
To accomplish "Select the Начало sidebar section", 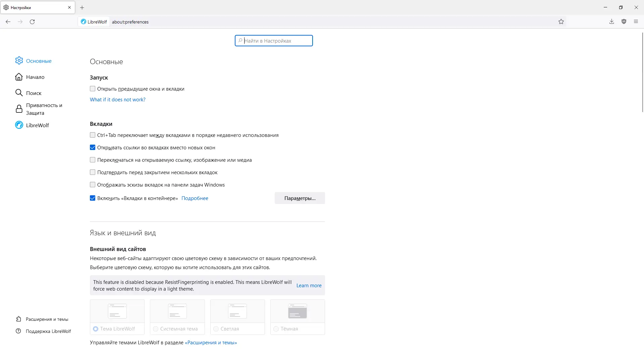I will click(x=35, y=77).
